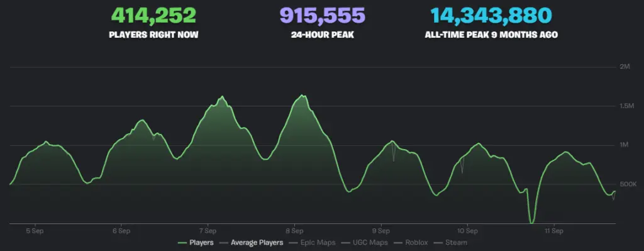The height and width of the screenshot is (251, 644).
Task: Click the 14,343,880 all-time peak figure
Action: pos(491,16)
